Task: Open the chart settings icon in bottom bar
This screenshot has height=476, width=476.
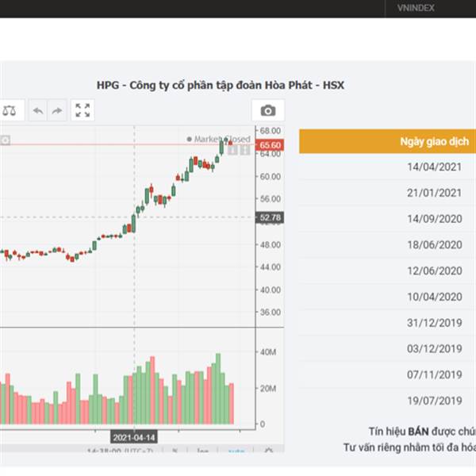Action: 269,451
